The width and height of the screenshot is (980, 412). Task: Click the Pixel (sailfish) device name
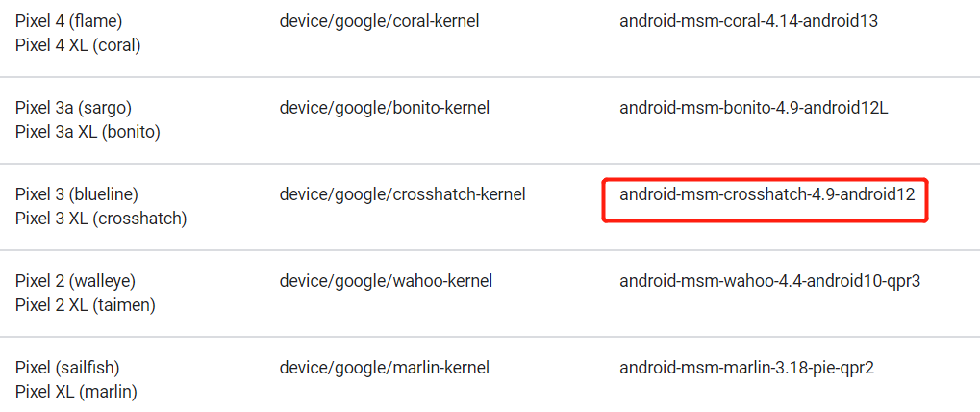[67, 367]
